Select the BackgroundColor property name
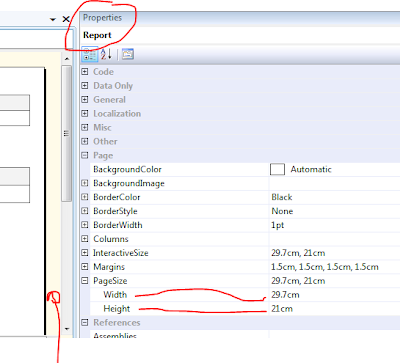Viewport: 400px width, 363px height. 127,169
